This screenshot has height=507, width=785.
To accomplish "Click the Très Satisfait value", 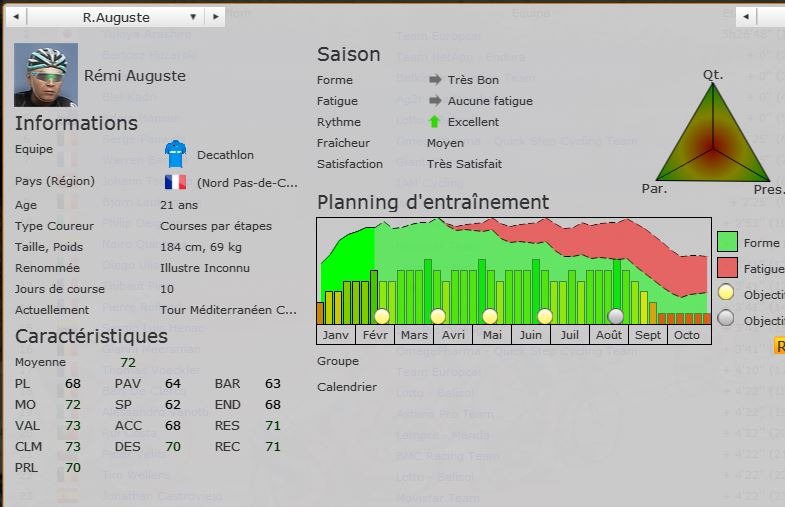I will click(464, 164).
